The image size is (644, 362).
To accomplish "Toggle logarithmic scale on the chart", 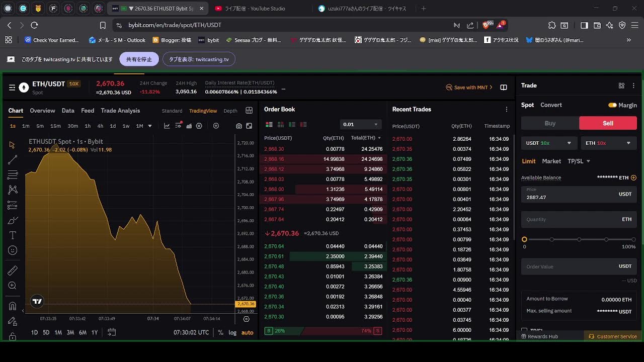I will (x=232, y=332).
